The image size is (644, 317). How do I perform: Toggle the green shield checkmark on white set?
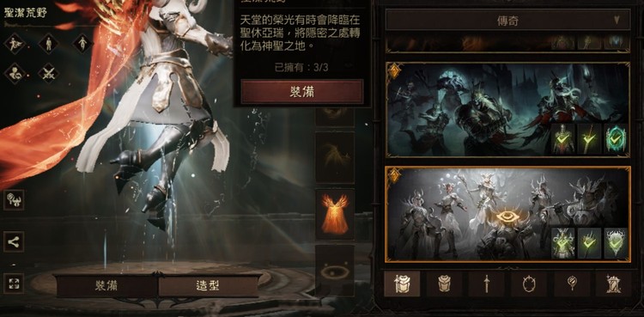point(616,243)
